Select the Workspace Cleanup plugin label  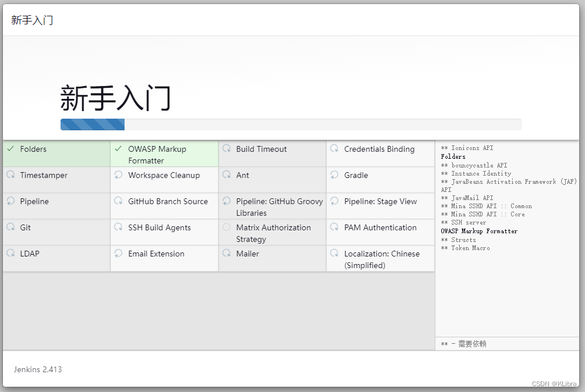coord(164,175)
